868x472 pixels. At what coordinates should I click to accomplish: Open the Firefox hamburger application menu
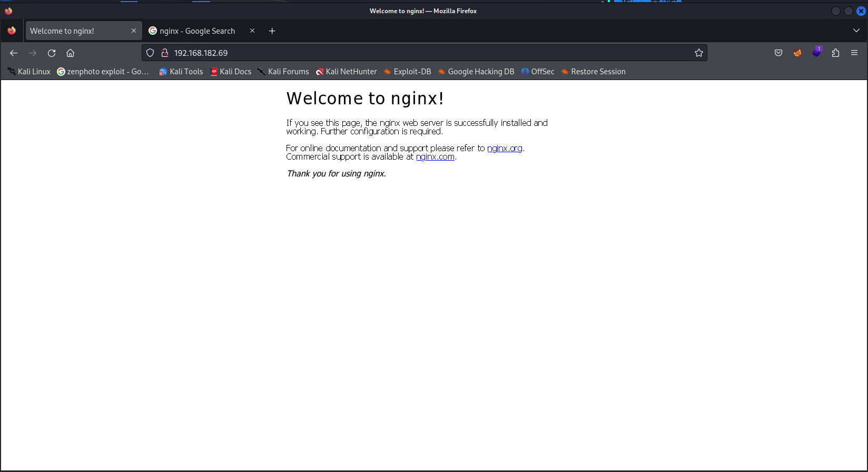click(854, 53)
